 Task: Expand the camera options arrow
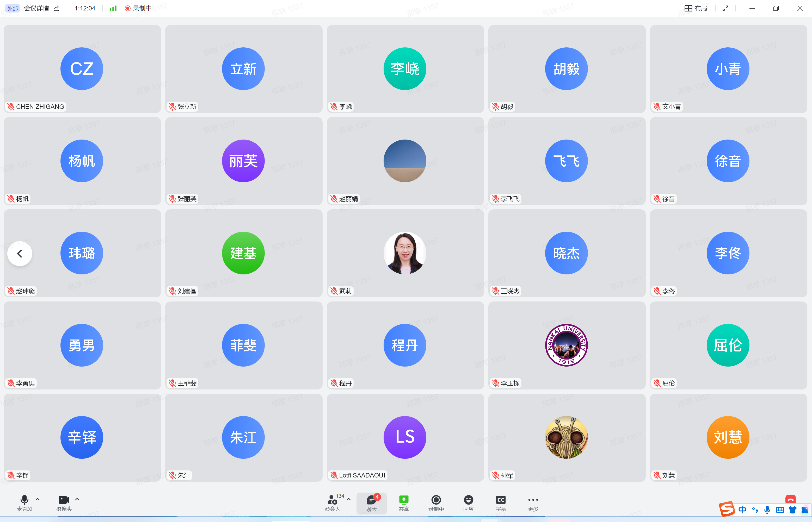pos(77,499)
